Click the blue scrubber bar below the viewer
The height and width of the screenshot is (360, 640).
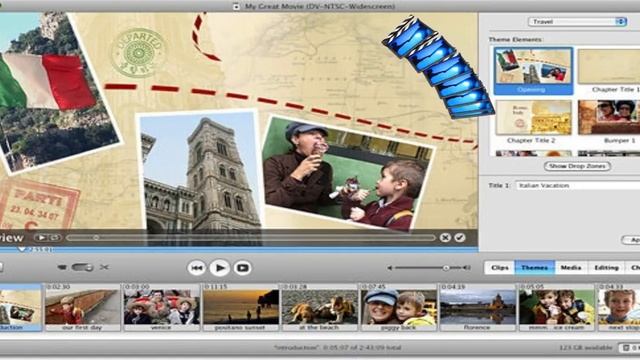tap(239, 249)
